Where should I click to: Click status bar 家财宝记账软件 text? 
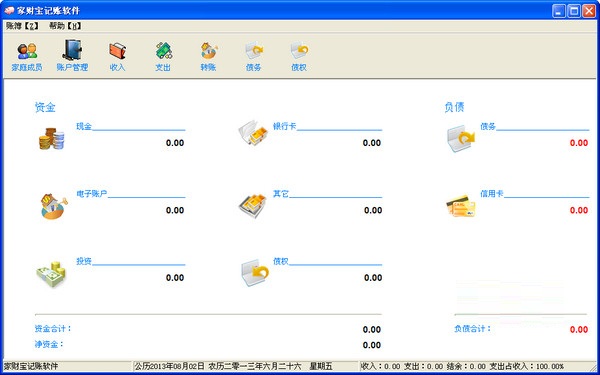(x=31, y=366)
